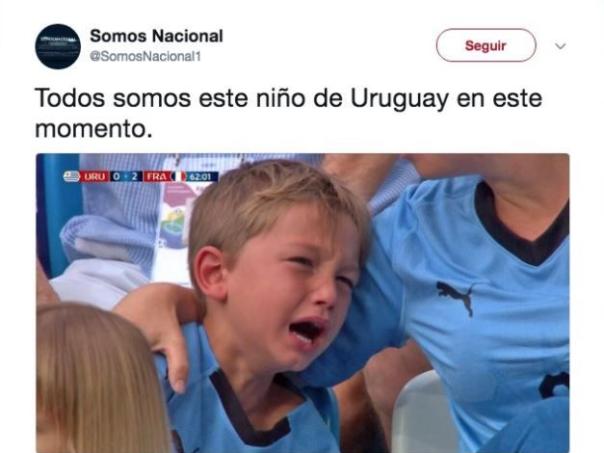The height and width of the screenshot is (453, 604).
Task: Click the blond-haired child in bottom-left corner
Action: point(96,378)
